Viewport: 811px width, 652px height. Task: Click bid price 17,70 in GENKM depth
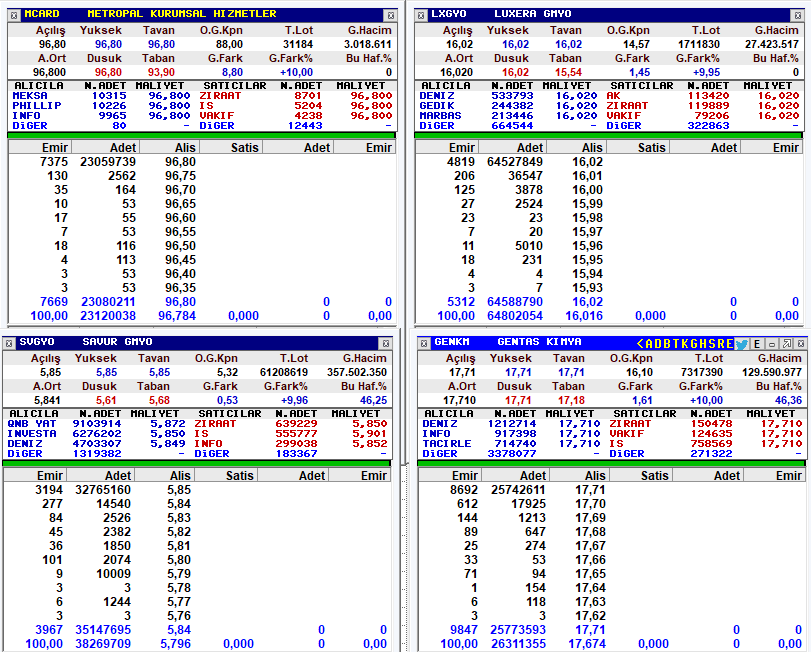pyautogui.click(x=590, y=504)
